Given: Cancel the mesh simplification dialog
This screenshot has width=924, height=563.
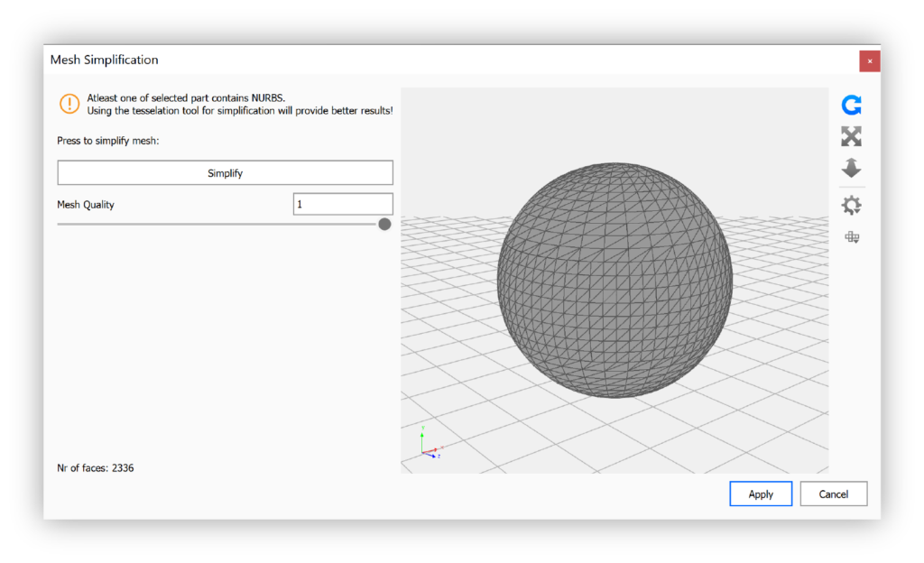Looking at the screenshot, I should 833,494.
